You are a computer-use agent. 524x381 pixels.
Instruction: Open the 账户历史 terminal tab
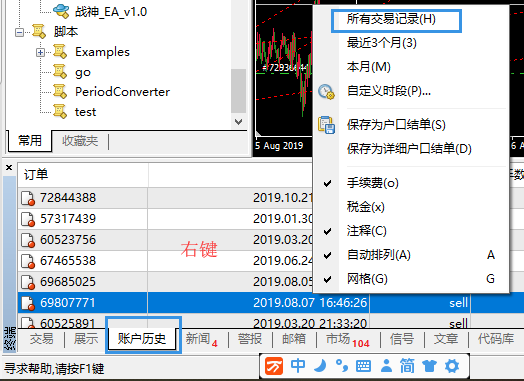[x=142, y=339]
